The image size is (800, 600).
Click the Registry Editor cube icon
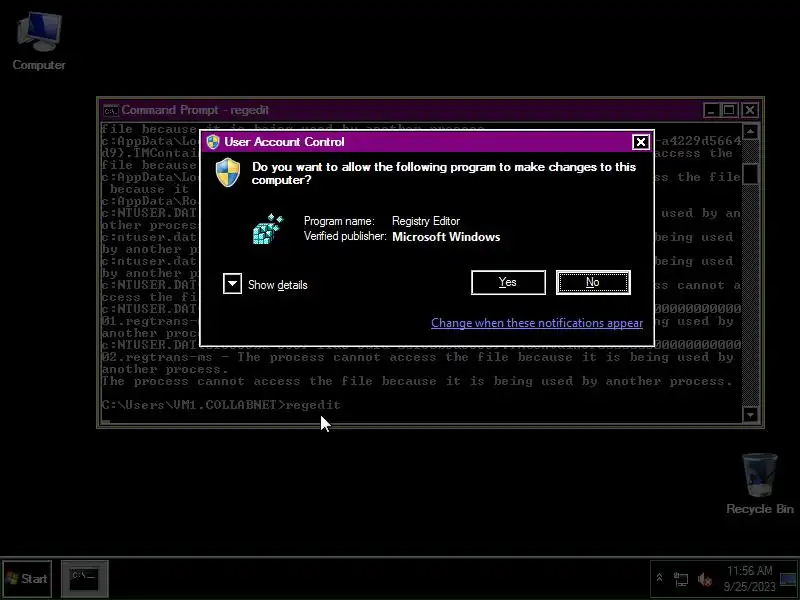coord(268,229)
